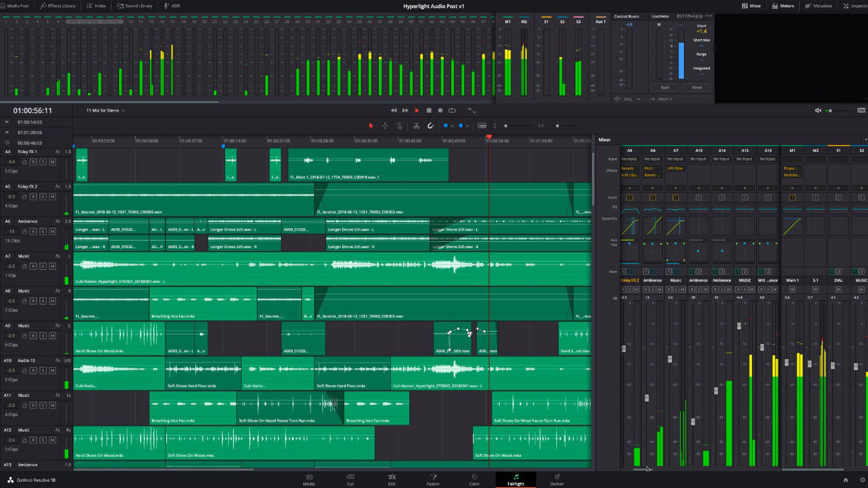Screen dimensions: 868x488
Task: Lock track A4 Foley FX 1
Action: [x=25, y=162]
